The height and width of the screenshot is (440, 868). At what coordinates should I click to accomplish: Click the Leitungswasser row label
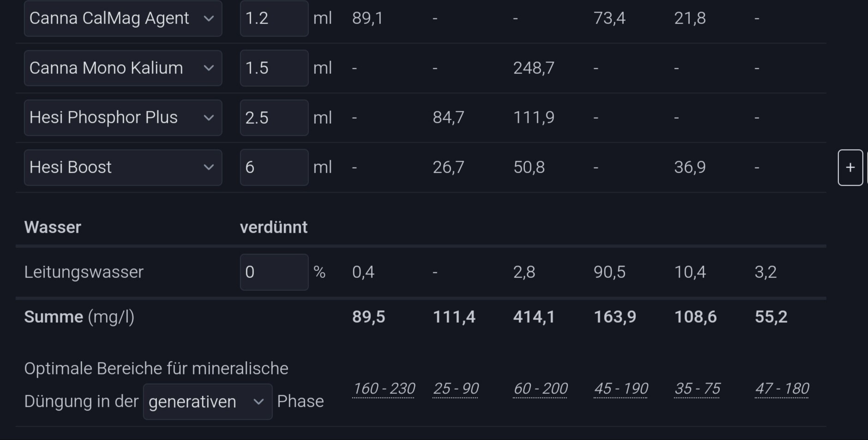84,272
